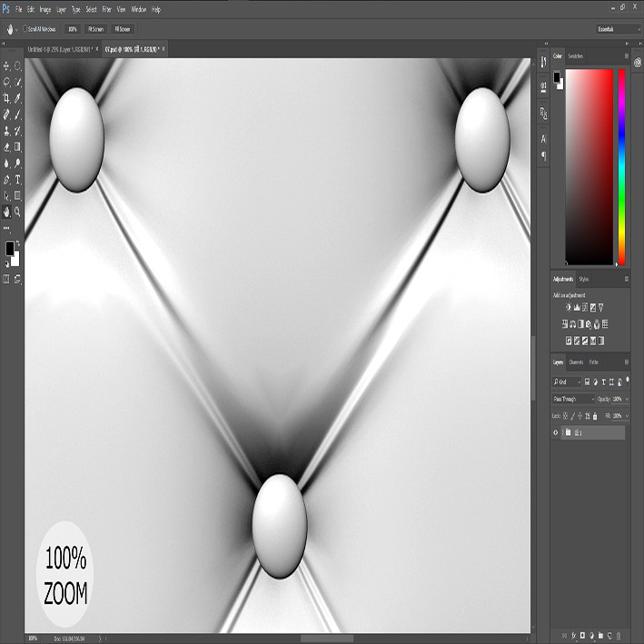This screenshot has width=644, height=644.
Task: Select the Crop tool
Action: [x=6, y=98]
